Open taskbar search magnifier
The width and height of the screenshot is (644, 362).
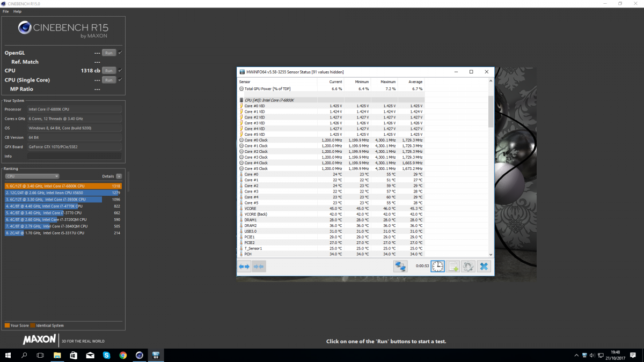coord(25,355)
